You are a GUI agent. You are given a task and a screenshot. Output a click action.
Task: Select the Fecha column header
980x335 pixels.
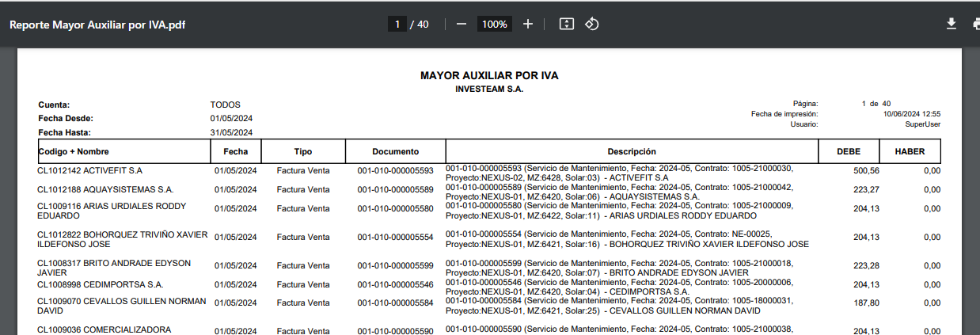point(235,151)
